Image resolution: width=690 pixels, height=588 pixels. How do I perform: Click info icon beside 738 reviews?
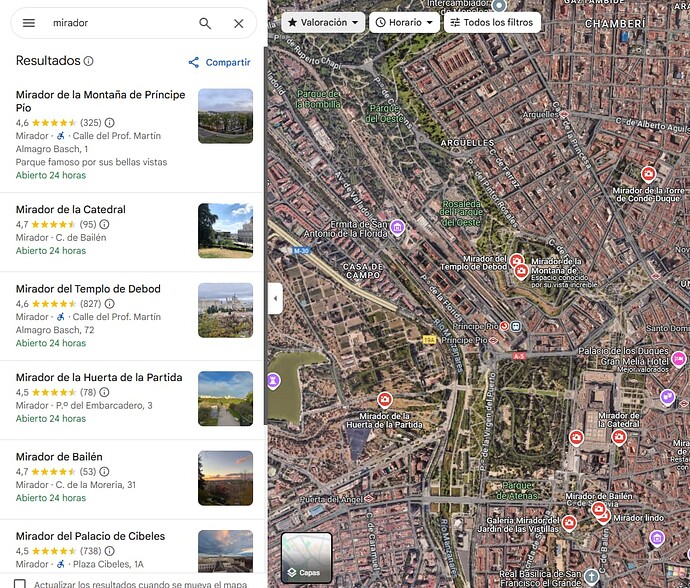(110, 551)
